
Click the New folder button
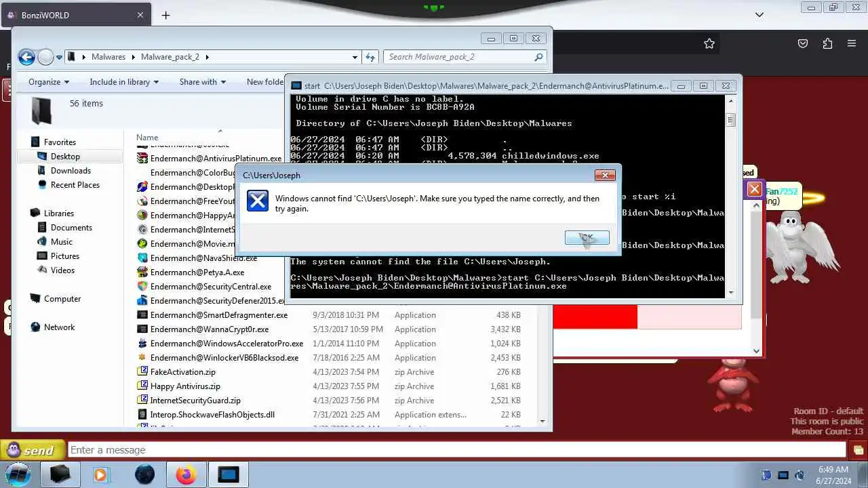[265, 82]
